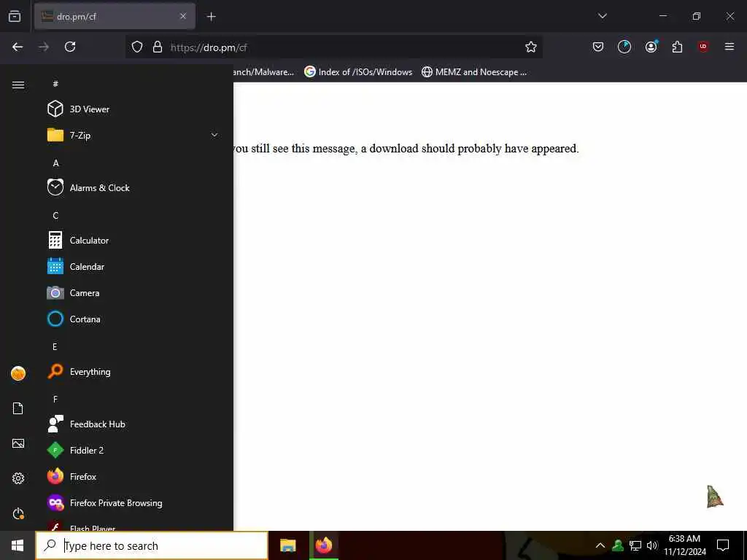The image size is (747, 560).
Task: Show hidden tray icons chevron
Action: coord(600,545)
